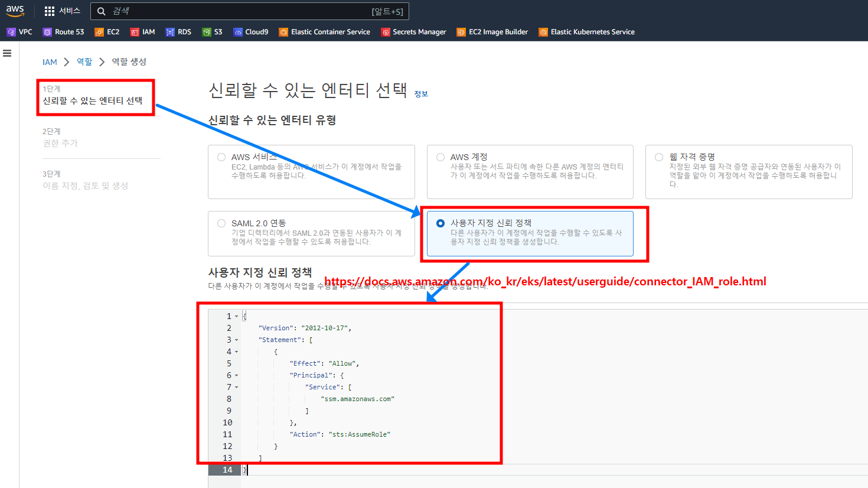Collapse code fold arrow on line 1
868x488 pixels.
tap(236, 316)
